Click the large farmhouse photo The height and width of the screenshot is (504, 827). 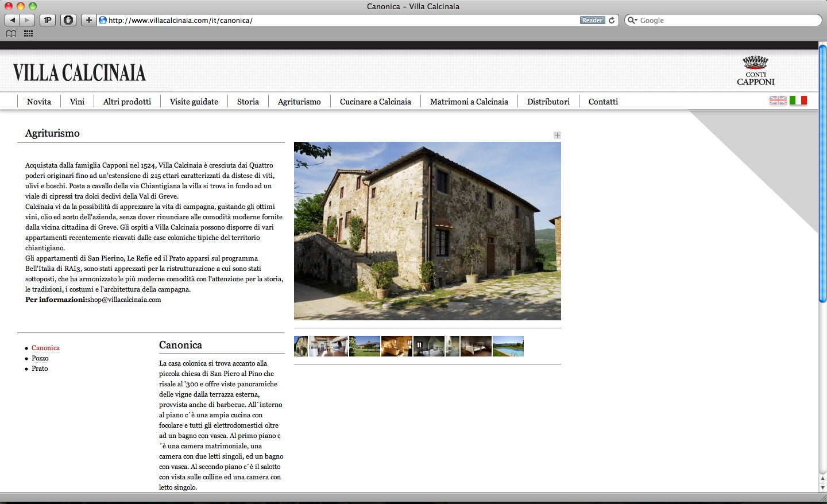coord(427,231)
